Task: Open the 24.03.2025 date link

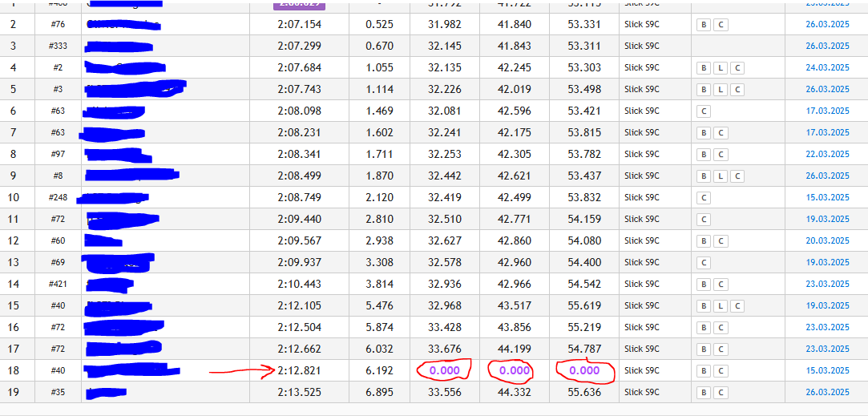Action: (x=828, y=68)
